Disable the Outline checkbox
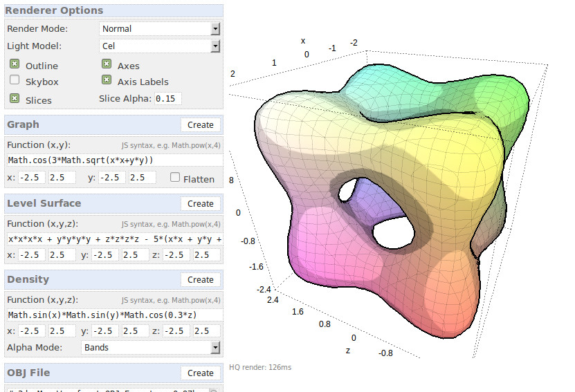Image resolution: width=575 pixels, height=392 pixels. pyautogui.click(x=15, y=64)
